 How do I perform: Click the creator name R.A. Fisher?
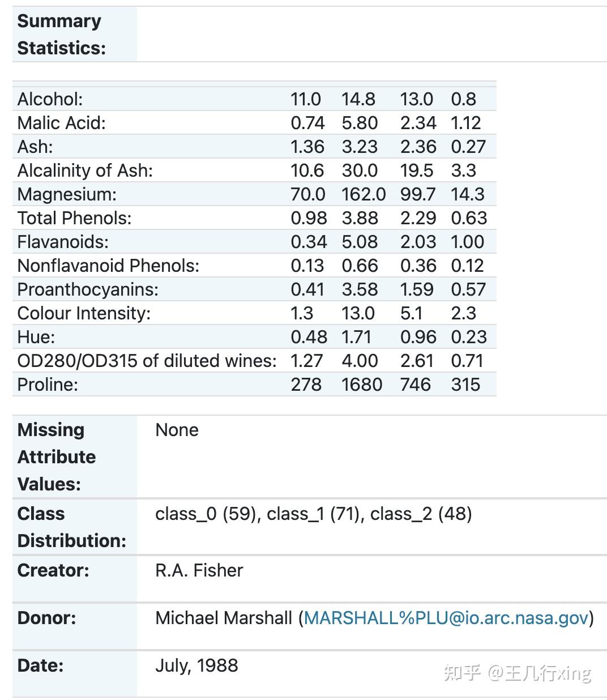[x=199, y=570]
